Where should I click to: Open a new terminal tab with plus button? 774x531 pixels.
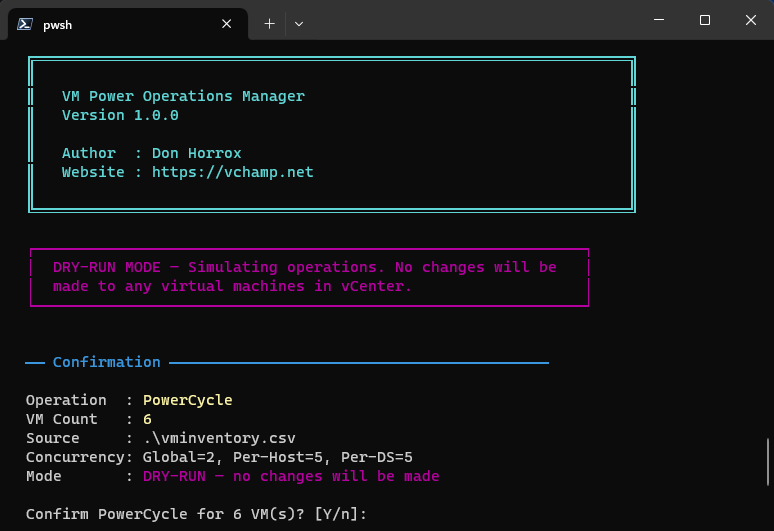[269, 24]
